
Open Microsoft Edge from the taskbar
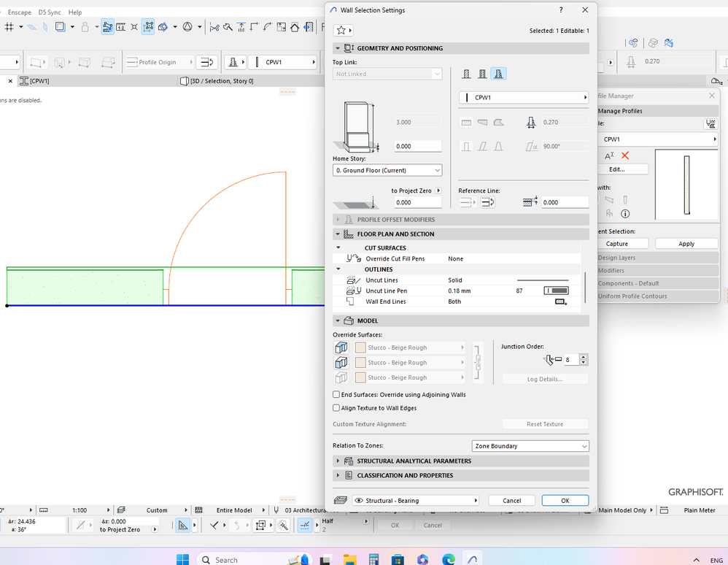(448, 559)
